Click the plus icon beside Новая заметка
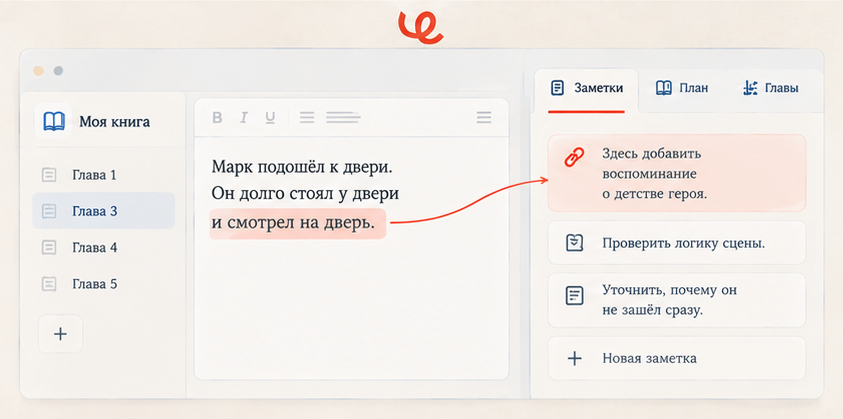 coord(575,358)
